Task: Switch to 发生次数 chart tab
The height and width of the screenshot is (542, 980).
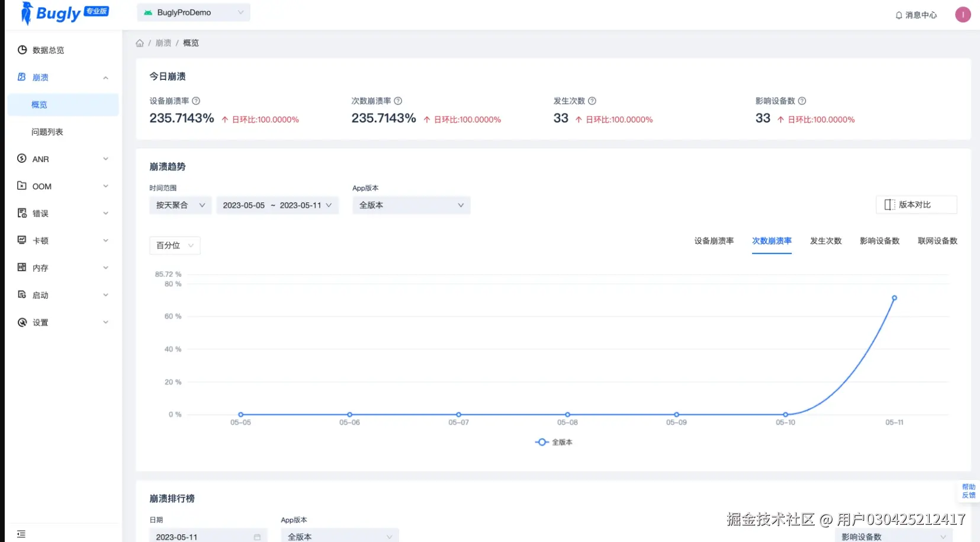Action: pos(825,241)
